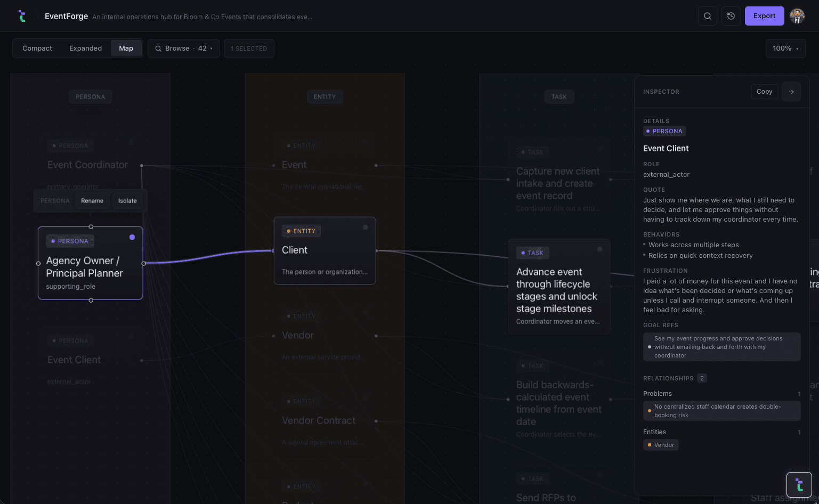Select the Agency Owner / Principal Planner card
The width and height of the screenshot is (819, 504).
coord(91,263)
